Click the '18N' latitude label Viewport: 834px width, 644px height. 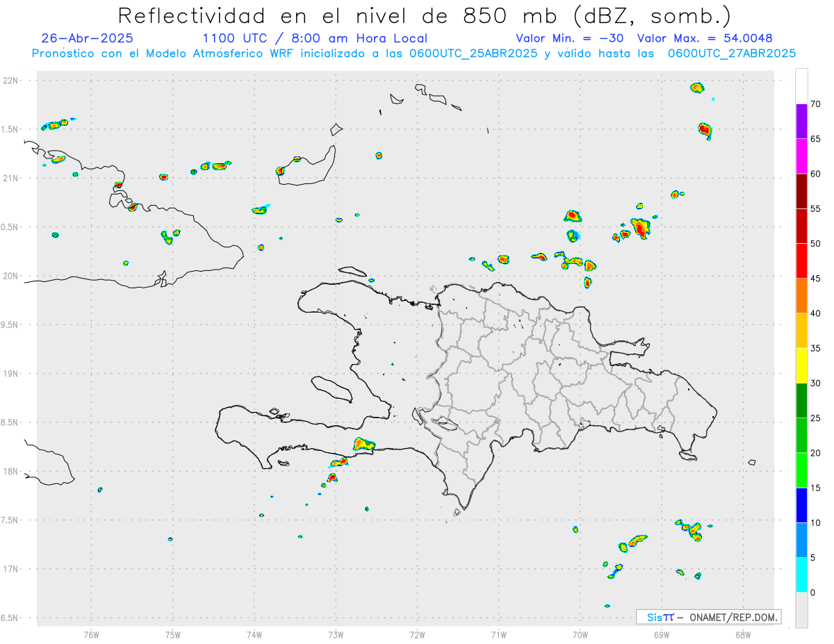pos(11,471)
